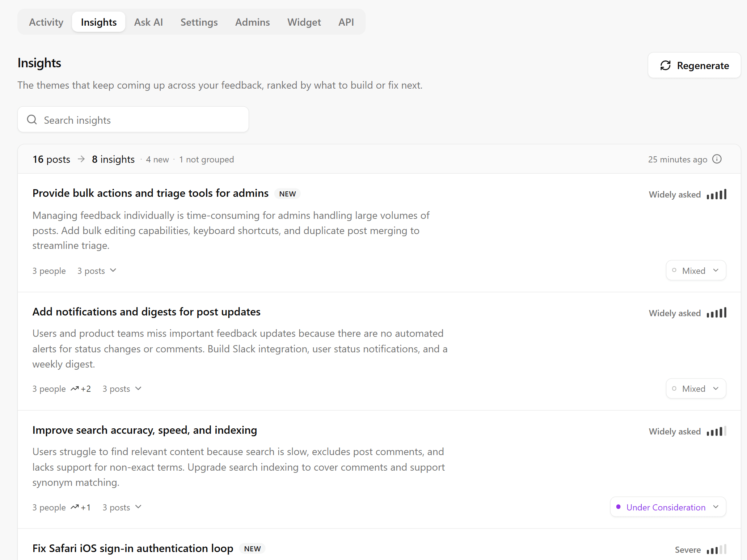
Task: Switch to the Activity tab
Action: point(46,22)
